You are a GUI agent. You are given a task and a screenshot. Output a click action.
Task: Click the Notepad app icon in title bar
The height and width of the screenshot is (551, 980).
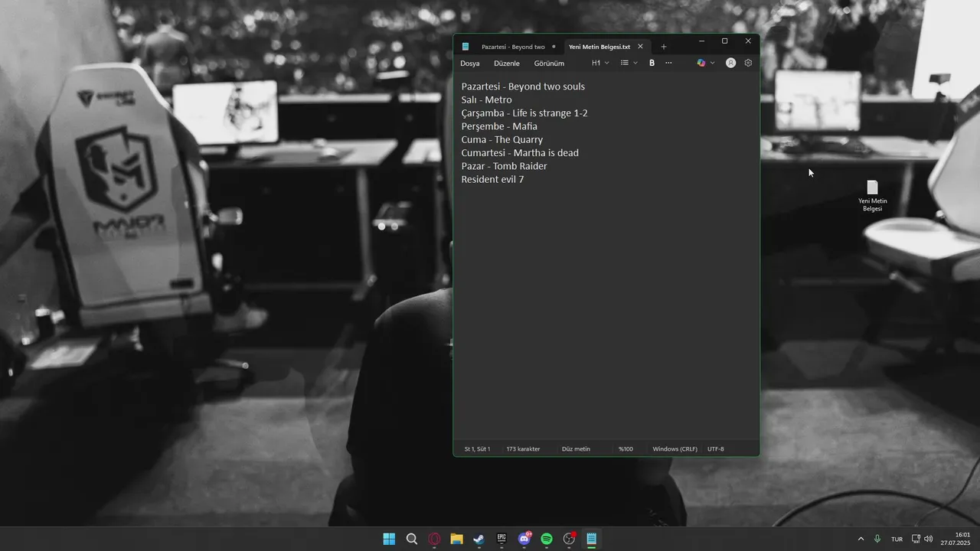click(465, 47)
